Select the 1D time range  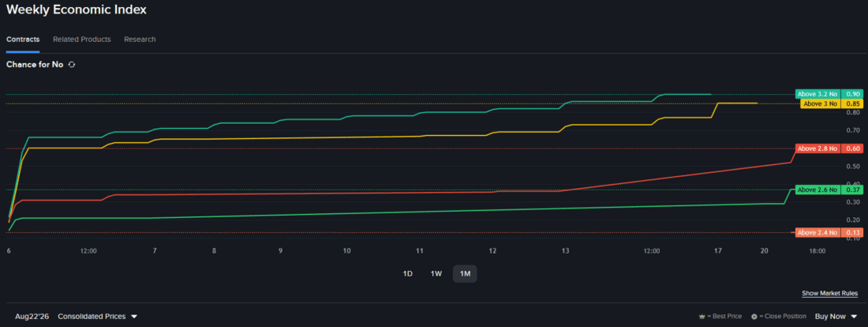tap(407, 274)
